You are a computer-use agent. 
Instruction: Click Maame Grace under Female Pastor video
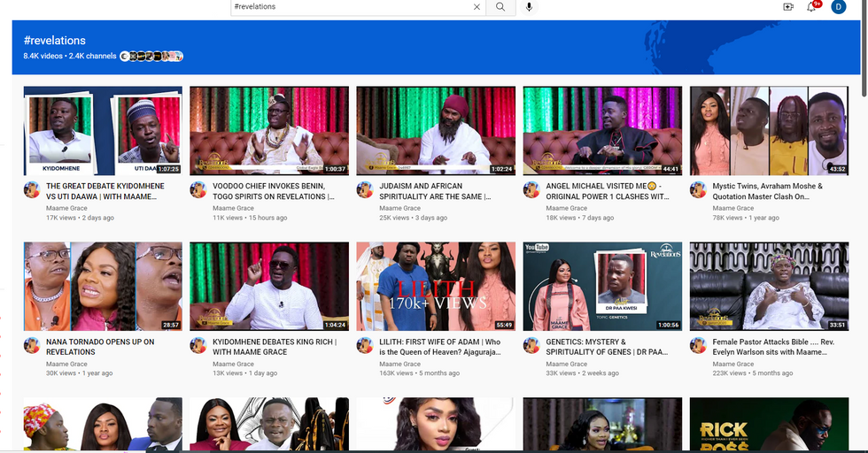(733, 364)
